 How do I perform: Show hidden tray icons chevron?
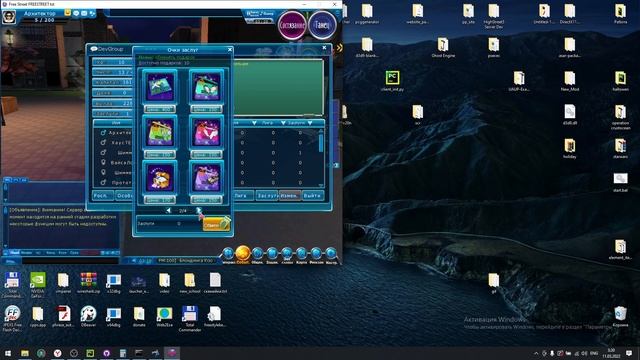(x=536, y=353)
